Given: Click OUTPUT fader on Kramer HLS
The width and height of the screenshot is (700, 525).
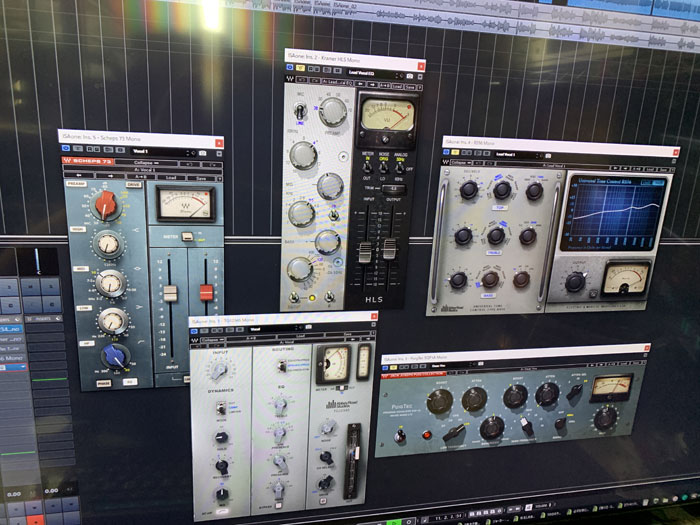Looking at the screenshot, I should point(389,249).
